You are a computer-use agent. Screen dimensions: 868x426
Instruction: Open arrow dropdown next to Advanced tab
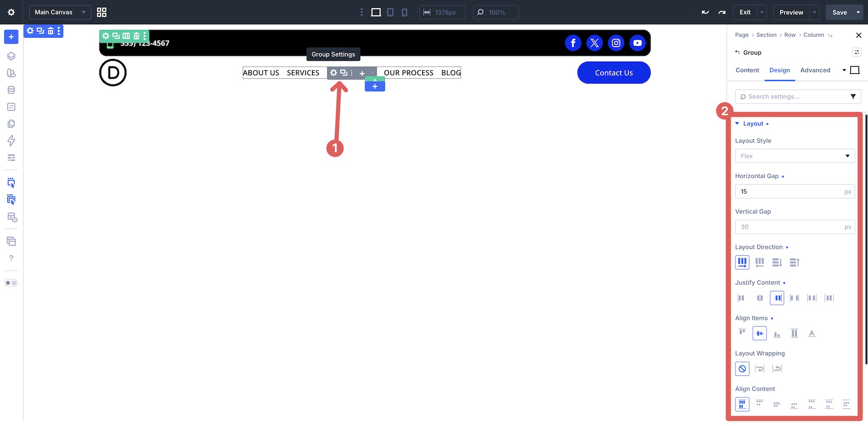coord(844,70)
